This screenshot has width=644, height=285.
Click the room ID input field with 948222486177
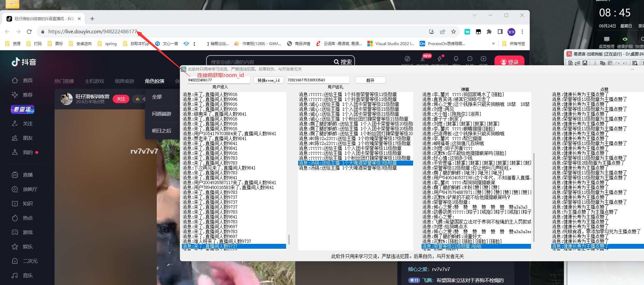pos(219,80)
